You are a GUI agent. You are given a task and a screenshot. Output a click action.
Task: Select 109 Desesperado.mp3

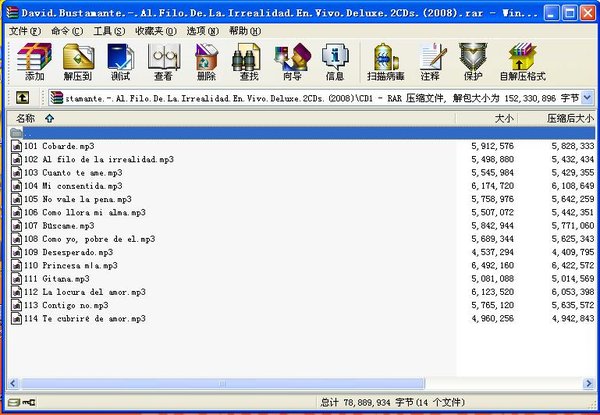click(68, 252)
